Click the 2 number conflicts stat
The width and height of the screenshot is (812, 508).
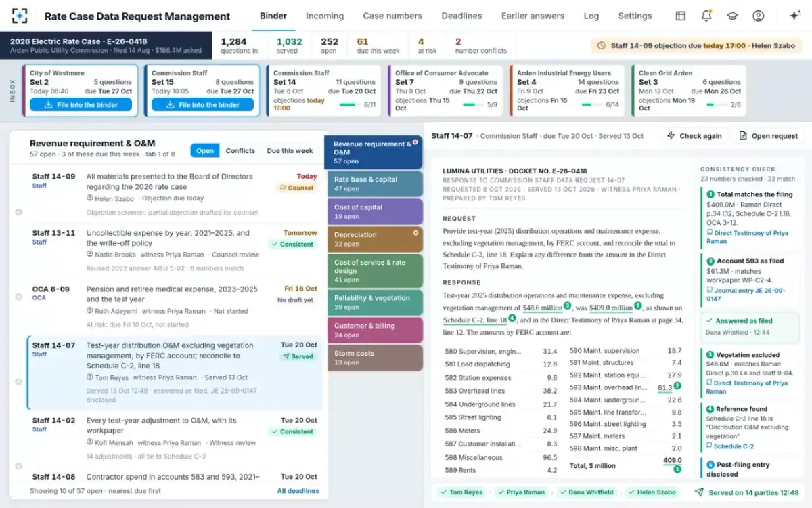coord(480,46)
